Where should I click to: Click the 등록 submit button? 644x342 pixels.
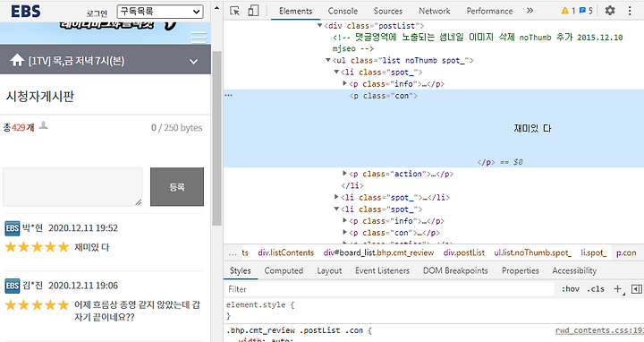tap(177, 186)
